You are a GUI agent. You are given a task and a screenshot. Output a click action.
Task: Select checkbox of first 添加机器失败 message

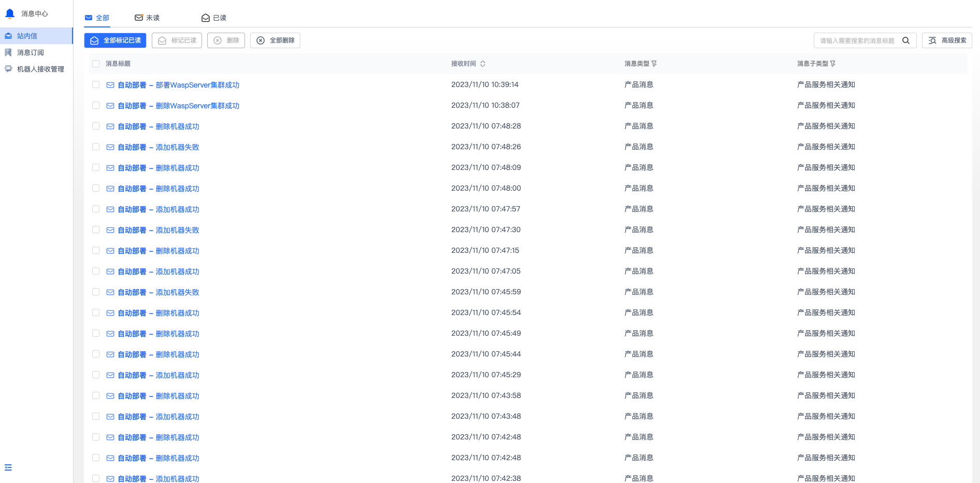coord(96,147)
